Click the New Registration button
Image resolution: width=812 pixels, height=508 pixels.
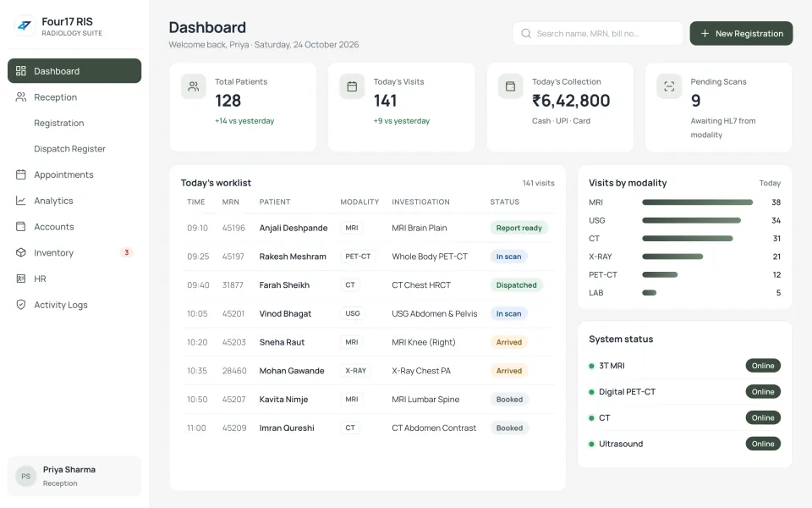point(741,34)
